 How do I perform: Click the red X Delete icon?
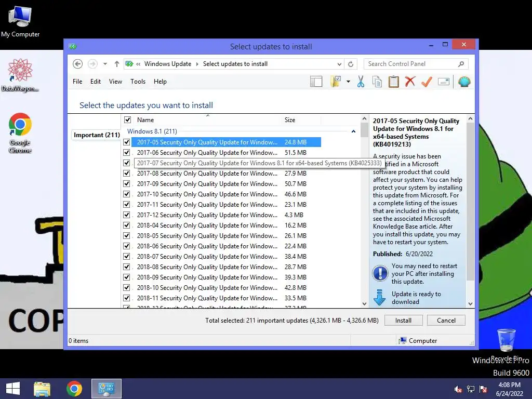(x=410, y=82)
